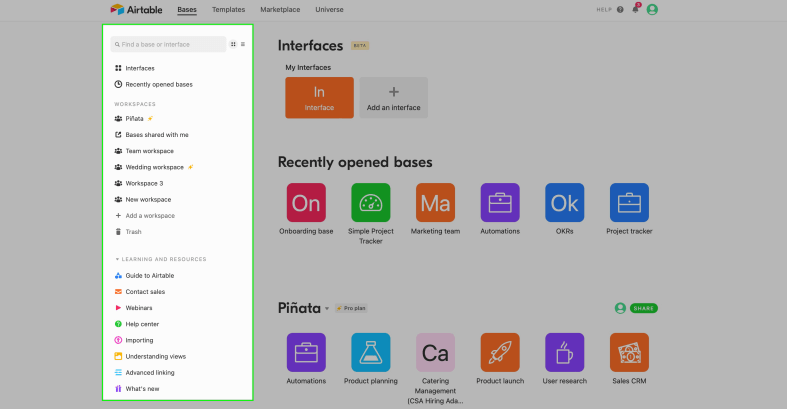Open Onboarding base icon
Screen dimensions: 787x409
pyautogui.click(x=306, y=202)
